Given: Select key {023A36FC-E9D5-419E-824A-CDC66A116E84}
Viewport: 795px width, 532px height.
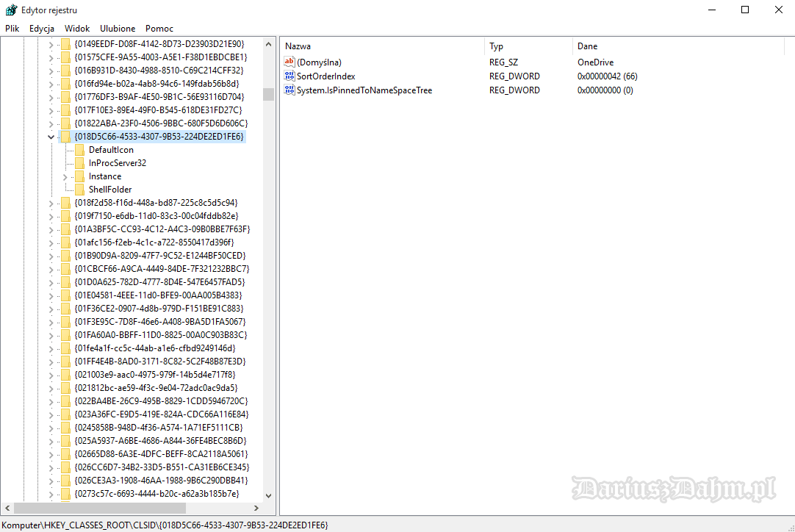Looking at the screenshot, I should pyautogui.click(x=162, y=414).
